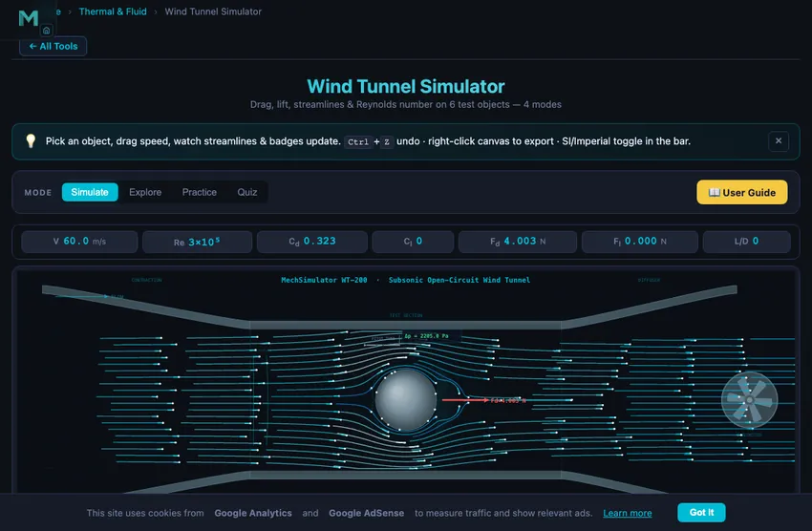Switch to Explore mode
Screen dimensions: 812x531
point(145,192)
